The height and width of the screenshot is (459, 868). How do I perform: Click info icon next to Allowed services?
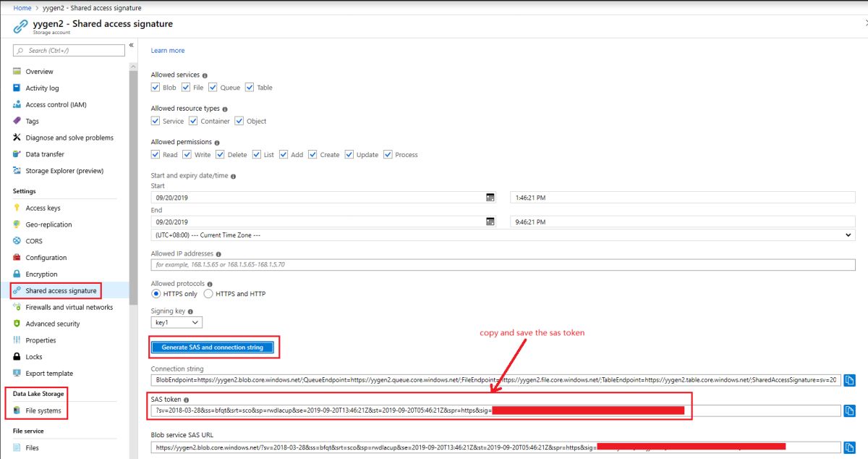[x=205, y=75]
